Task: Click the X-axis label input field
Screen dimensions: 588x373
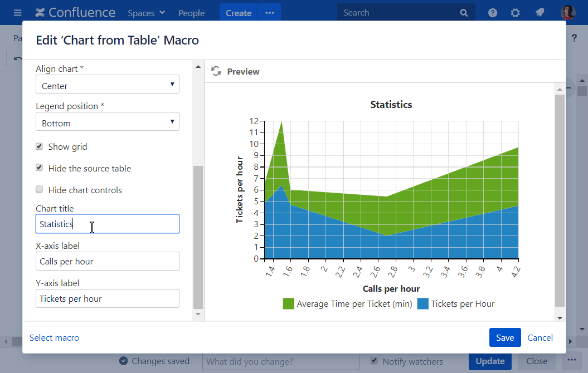Action: (107, 261)
